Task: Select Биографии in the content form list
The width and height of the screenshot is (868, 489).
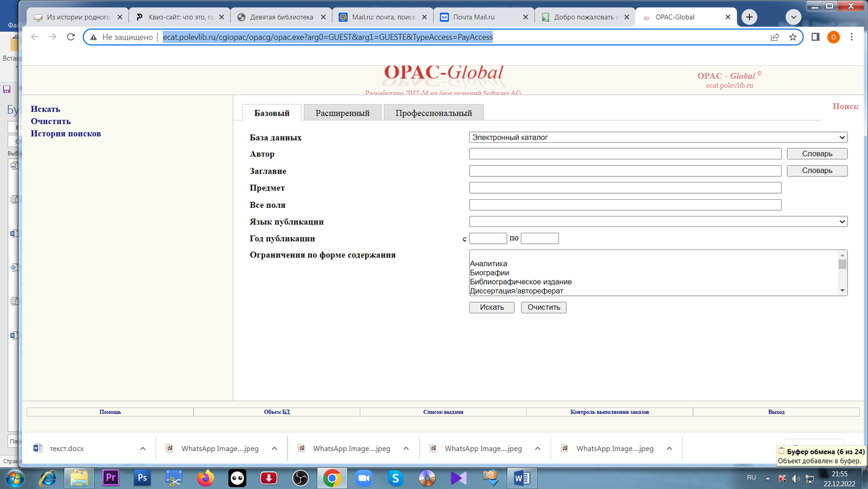Action: (489, 273)
